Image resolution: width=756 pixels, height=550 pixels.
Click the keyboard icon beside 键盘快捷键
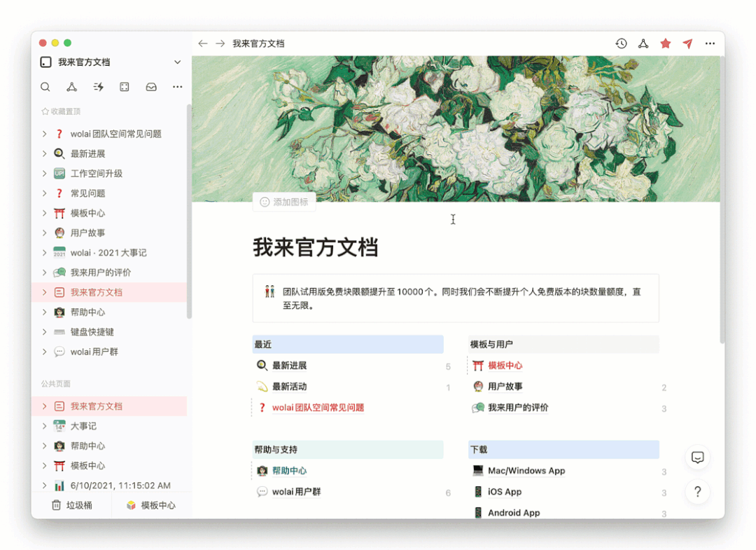coord(59,332)
